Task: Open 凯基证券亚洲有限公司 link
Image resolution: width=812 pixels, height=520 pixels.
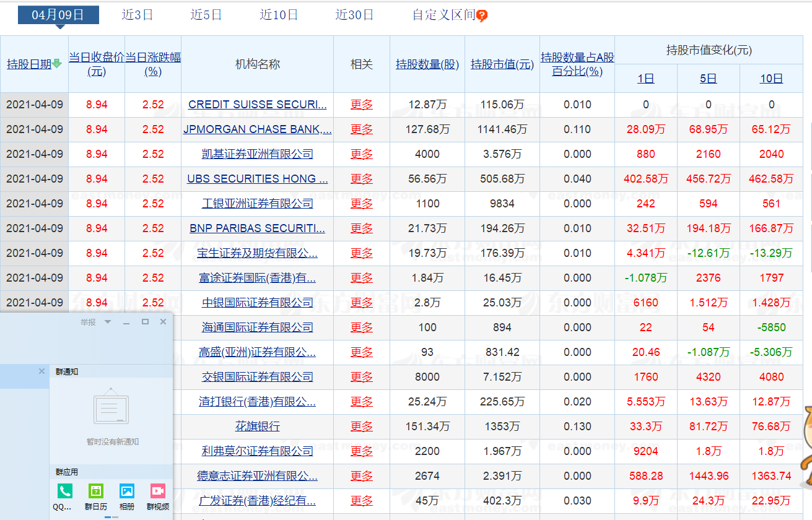Action: 258,154
